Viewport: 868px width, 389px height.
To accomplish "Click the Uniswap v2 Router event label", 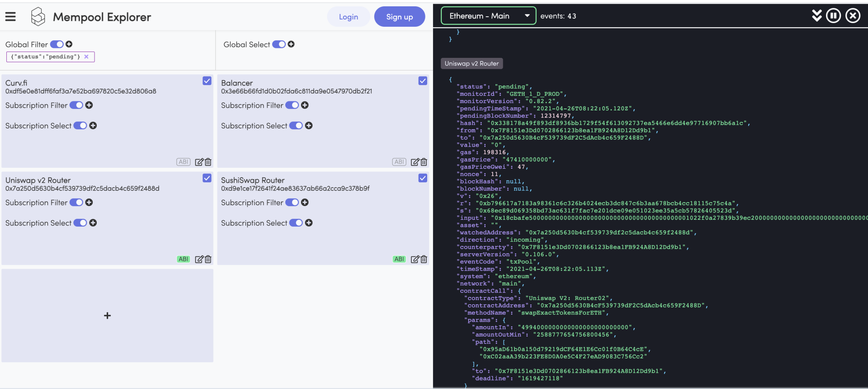I will (472, 64).
